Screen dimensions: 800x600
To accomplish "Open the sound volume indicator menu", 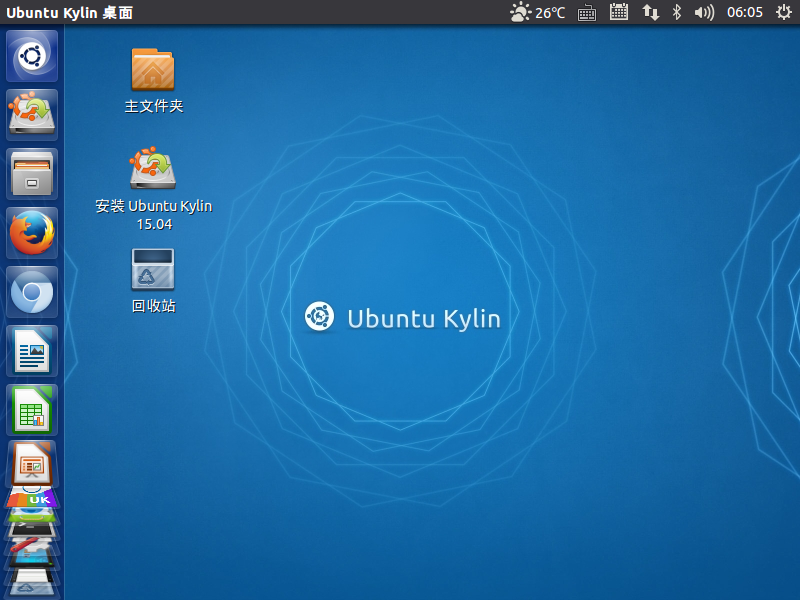I will coord(704,12).
